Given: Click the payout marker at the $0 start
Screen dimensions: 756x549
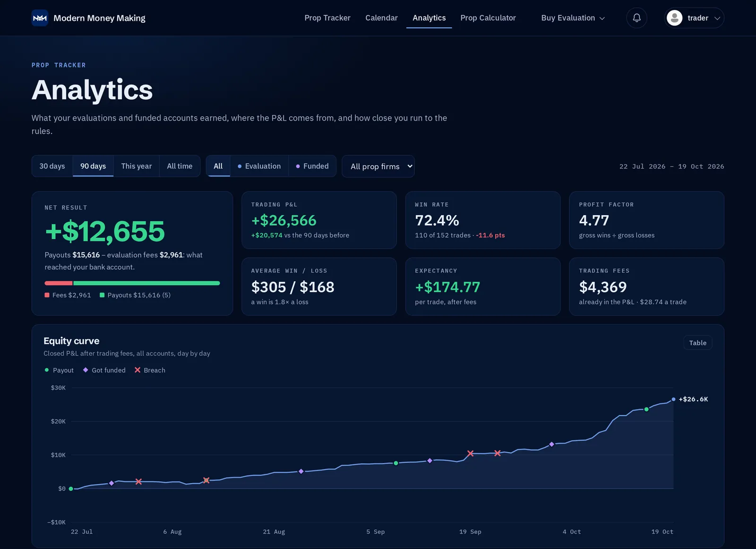Looking at the screenshot, I should tap(71, 489).
